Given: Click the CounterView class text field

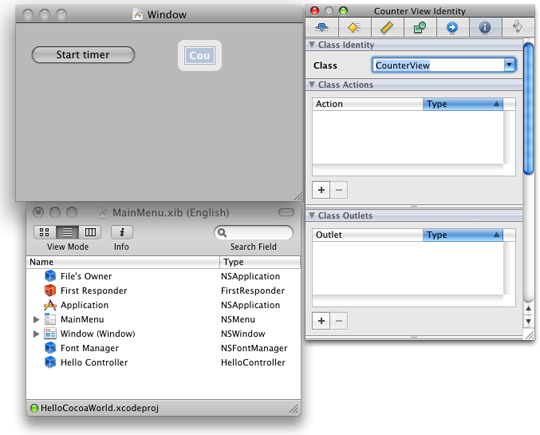Looking at the screenshot, I should [x=438, y=65].
